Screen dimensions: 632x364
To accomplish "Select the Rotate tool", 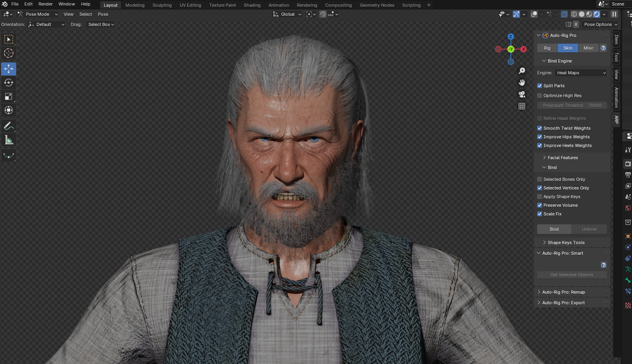I will pyautogui.click(x=9, y=83).
